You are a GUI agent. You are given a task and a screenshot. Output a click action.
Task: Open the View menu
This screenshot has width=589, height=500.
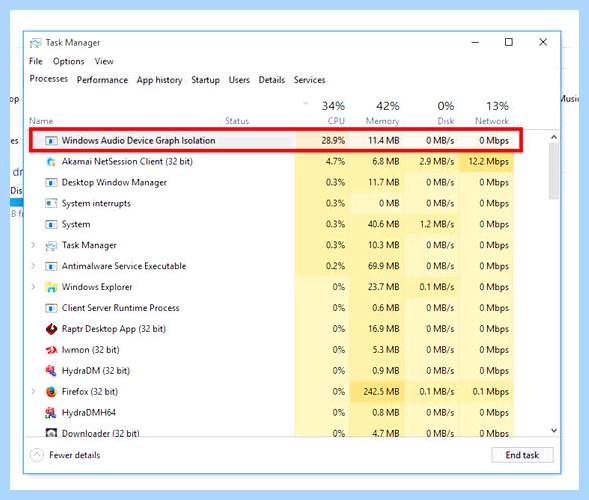click(104, 61)
